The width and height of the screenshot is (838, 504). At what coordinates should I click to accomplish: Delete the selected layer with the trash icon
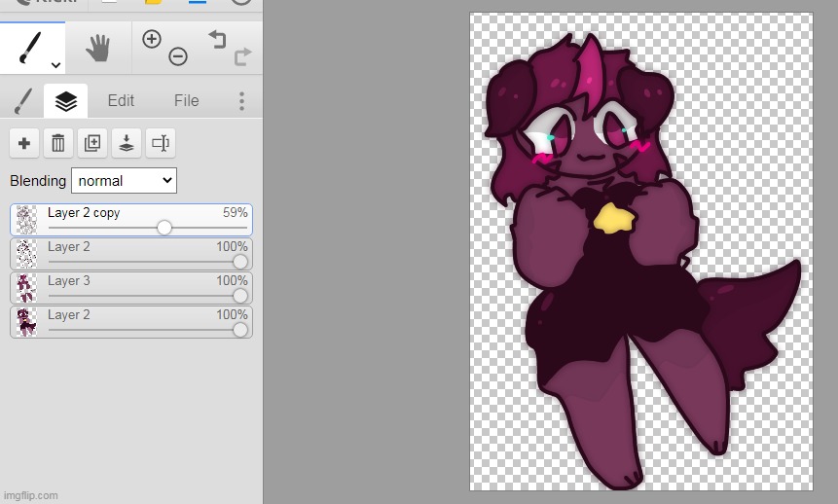click(58, 143)
